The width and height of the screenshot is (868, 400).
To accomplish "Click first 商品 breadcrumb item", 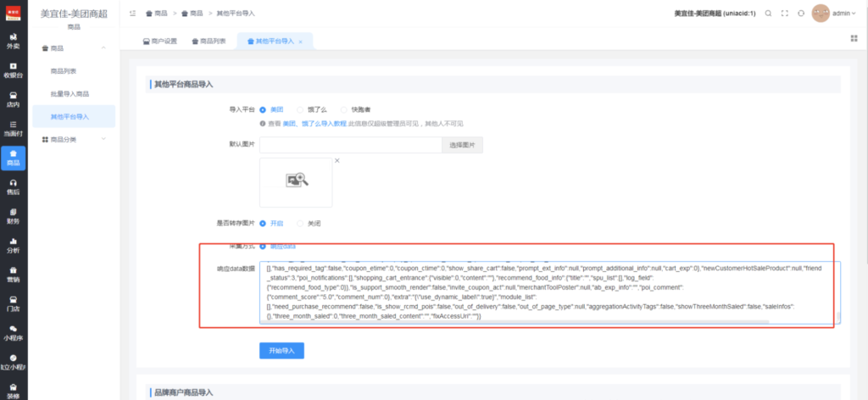I will pos(159,14).
